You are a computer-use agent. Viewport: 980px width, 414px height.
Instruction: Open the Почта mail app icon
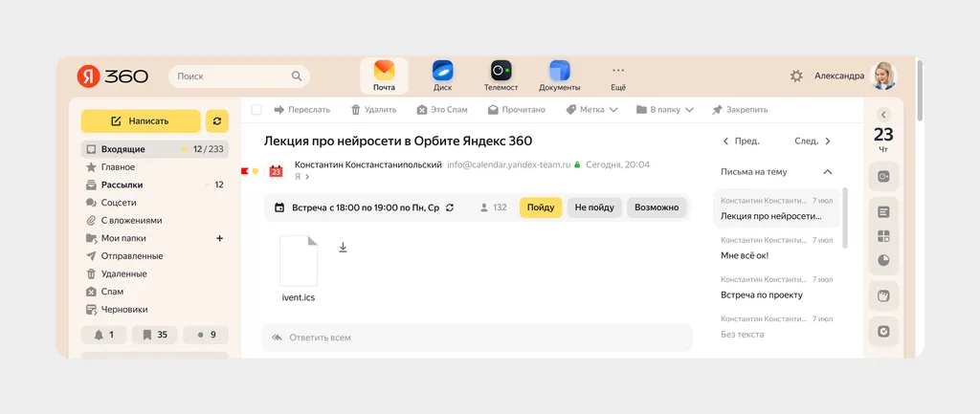(x=384, y=76)
